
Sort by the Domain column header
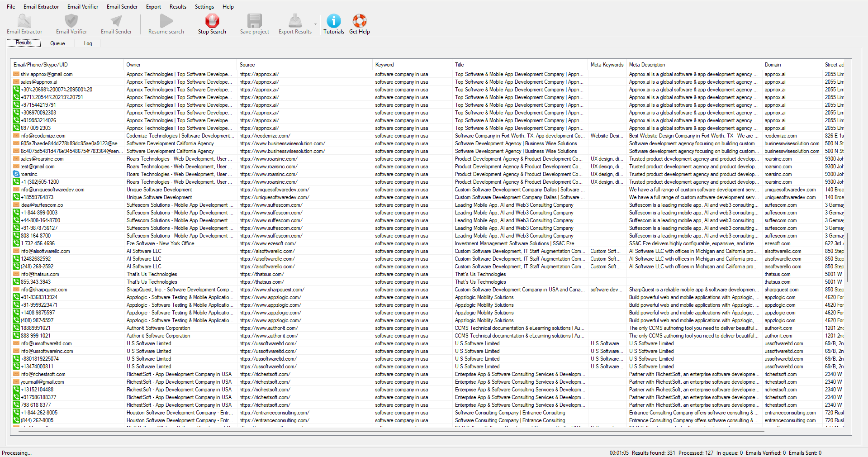[792, 65]
